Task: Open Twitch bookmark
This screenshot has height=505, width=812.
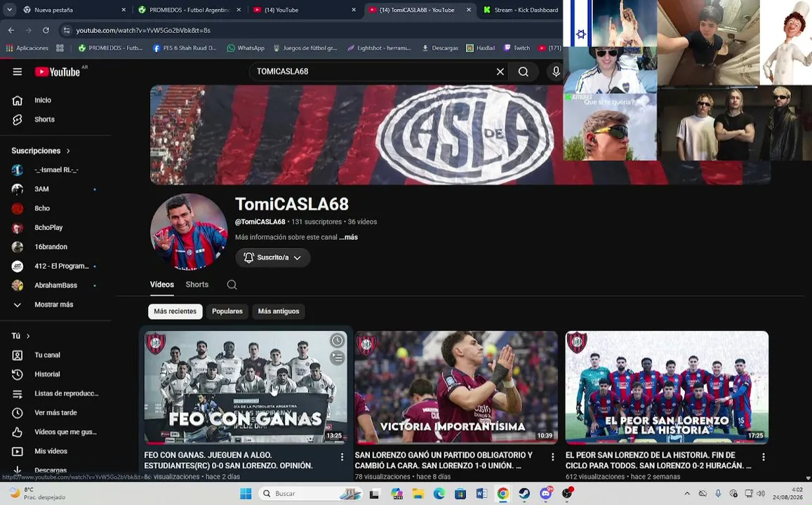Action: (x=517, y=48)
